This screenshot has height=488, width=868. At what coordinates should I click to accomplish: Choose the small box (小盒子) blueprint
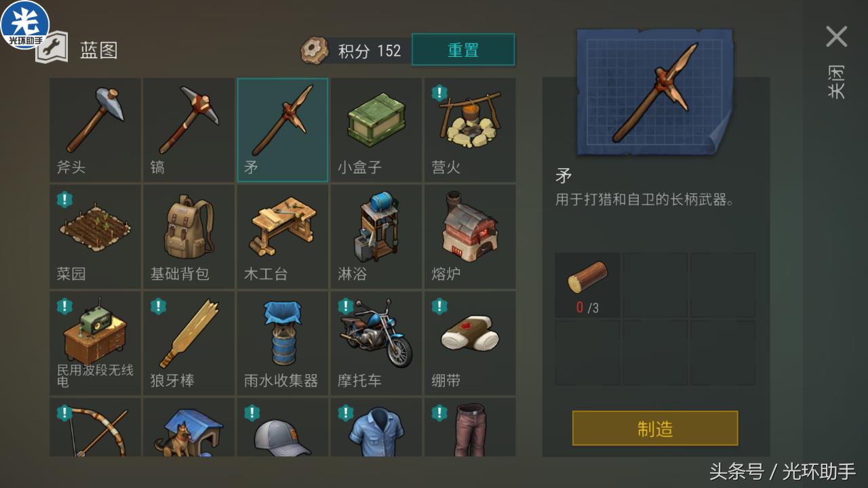[x=376, y=130]
